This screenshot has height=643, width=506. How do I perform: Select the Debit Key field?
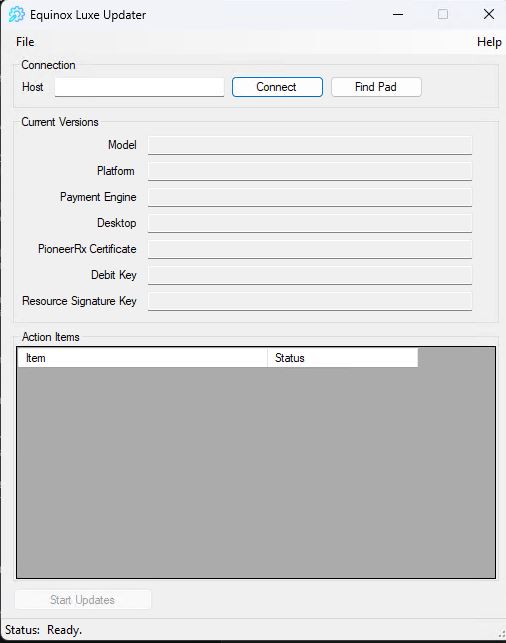pos(310,275)
